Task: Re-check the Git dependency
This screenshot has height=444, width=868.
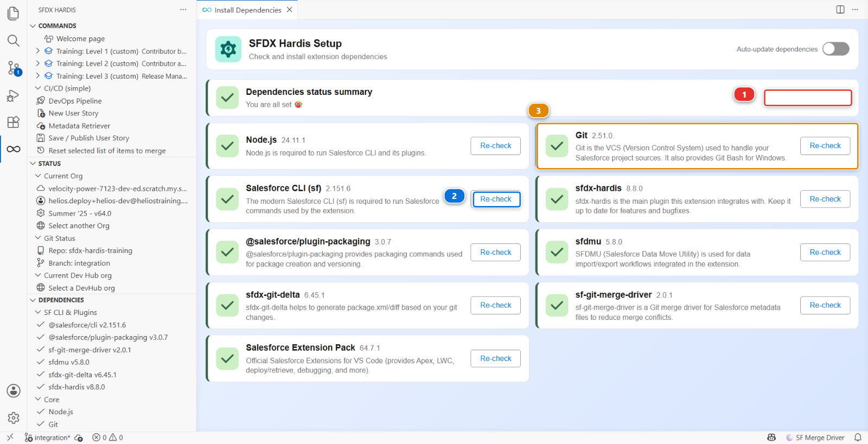Action: tap(825, 146)
